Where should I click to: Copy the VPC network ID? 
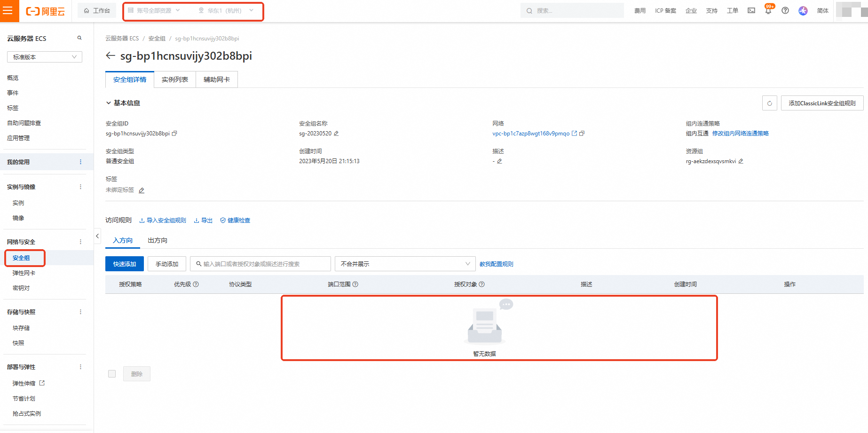pos(582,134)
